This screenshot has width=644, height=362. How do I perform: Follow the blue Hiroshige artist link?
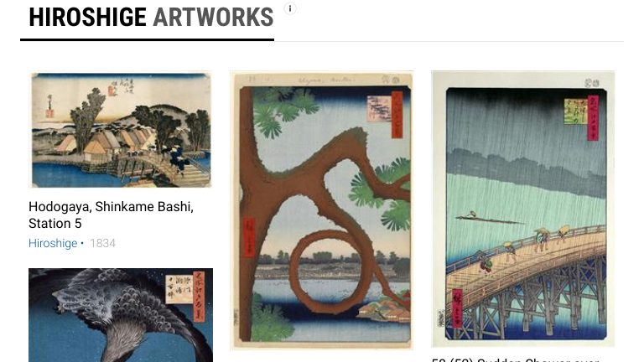[53, 243]
